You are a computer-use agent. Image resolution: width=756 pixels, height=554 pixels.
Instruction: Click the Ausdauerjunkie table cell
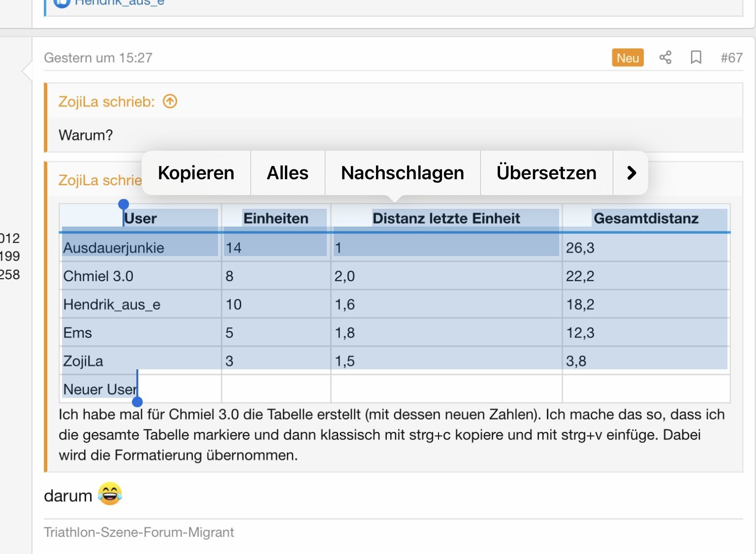[114, 248]
